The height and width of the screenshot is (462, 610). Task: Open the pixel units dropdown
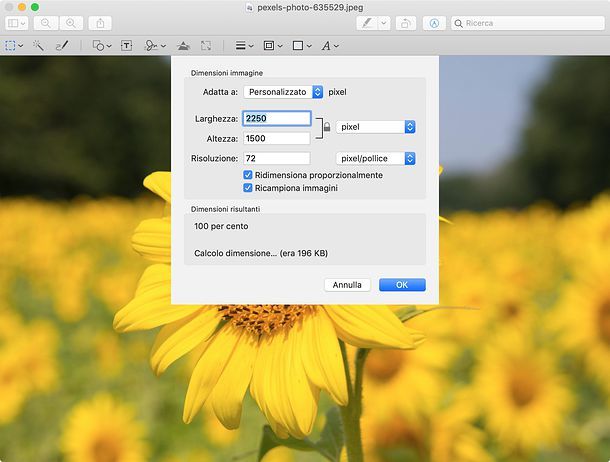(x=375, y=127)
